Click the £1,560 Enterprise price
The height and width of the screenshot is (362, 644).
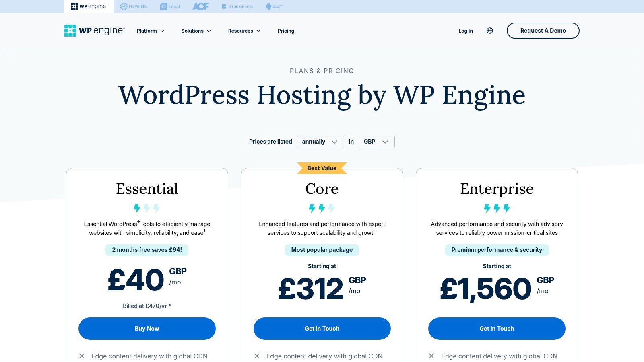[486, 289]
